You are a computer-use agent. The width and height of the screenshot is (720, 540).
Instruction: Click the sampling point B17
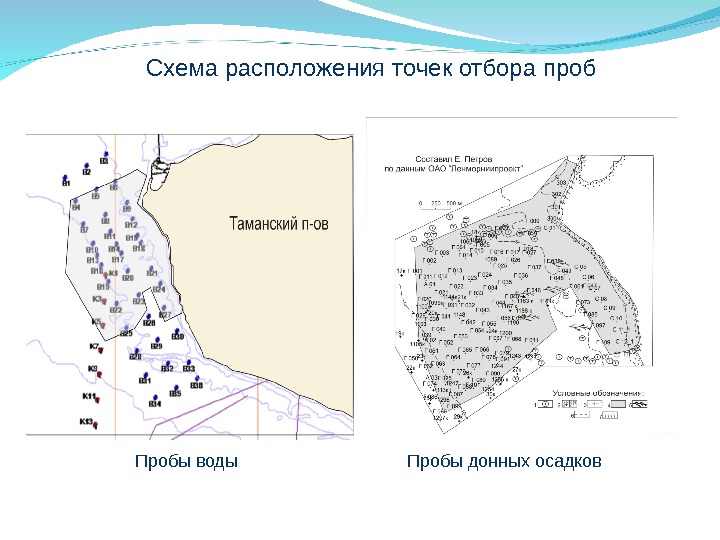[x=121, y=253]
